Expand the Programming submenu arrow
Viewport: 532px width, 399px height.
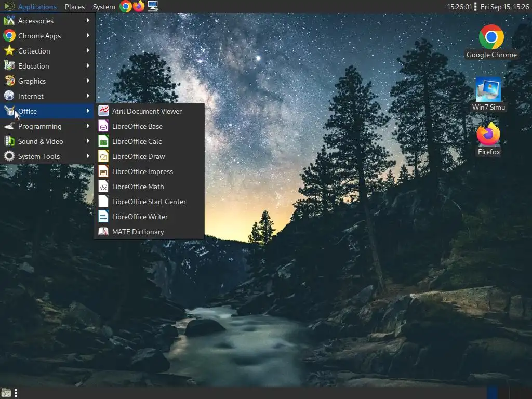click(x=88, y=126)
